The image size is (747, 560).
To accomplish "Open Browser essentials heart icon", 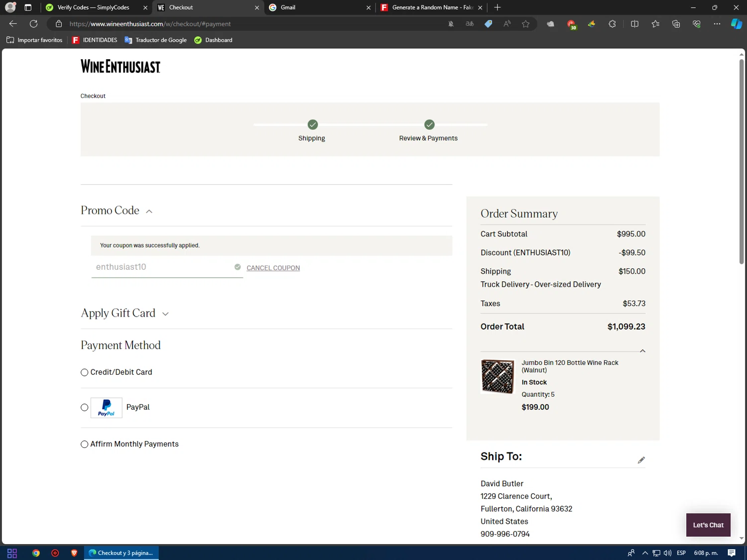I will pyautogui.click(x=697, y=24).
